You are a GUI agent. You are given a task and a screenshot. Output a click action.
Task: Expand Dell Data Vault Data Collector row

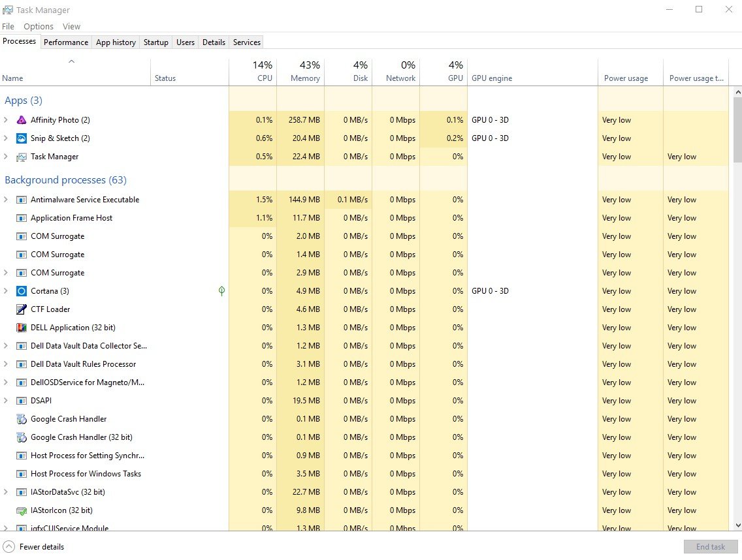pyautogui.click(x=6, y=346)
